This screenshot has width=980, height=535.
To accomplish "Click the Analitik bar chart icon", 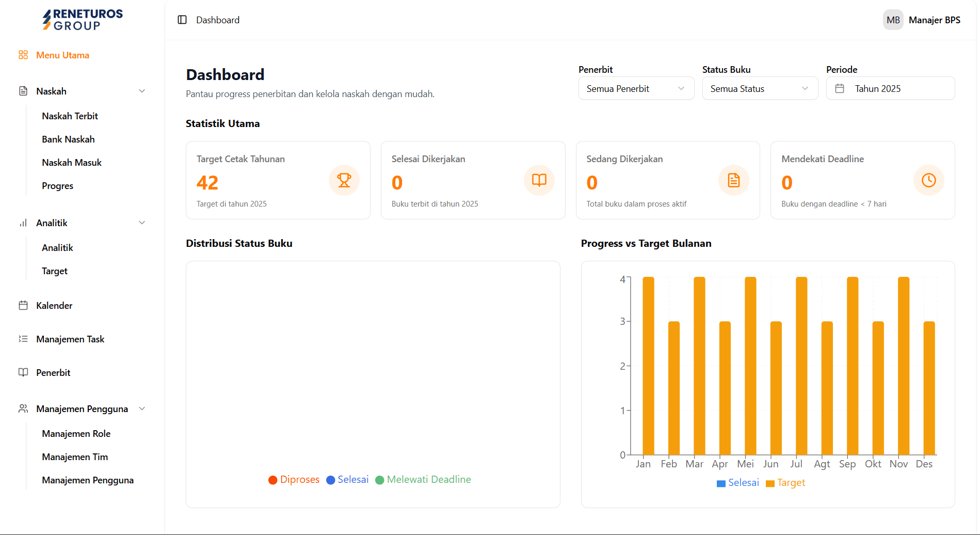I will coord(23,223).
